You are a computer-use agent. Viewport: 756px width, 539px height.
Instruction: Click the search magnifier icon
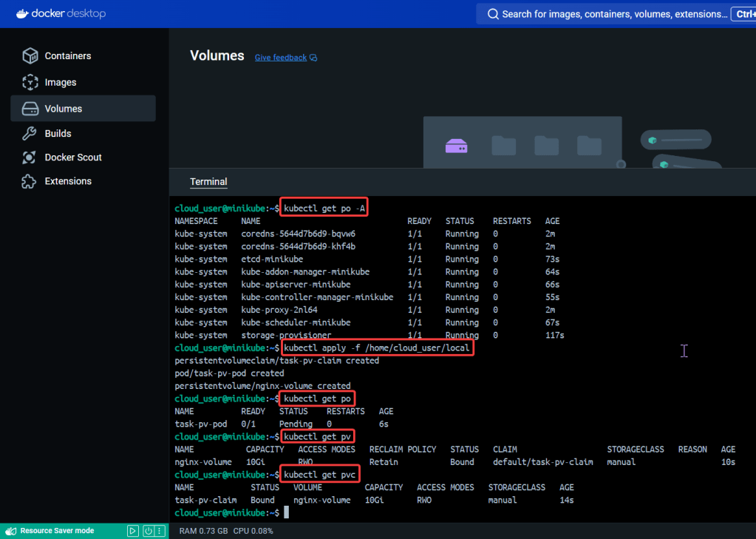point(493,14)
